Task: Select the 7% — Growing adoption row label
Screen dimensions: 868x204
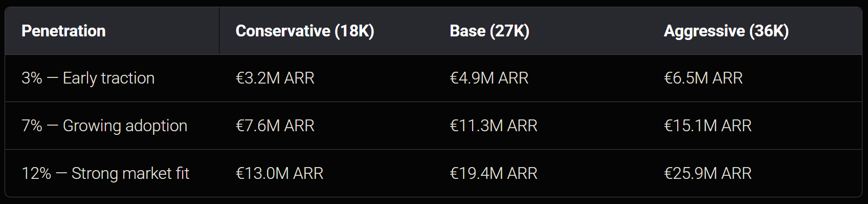Action: coord(104,126)
